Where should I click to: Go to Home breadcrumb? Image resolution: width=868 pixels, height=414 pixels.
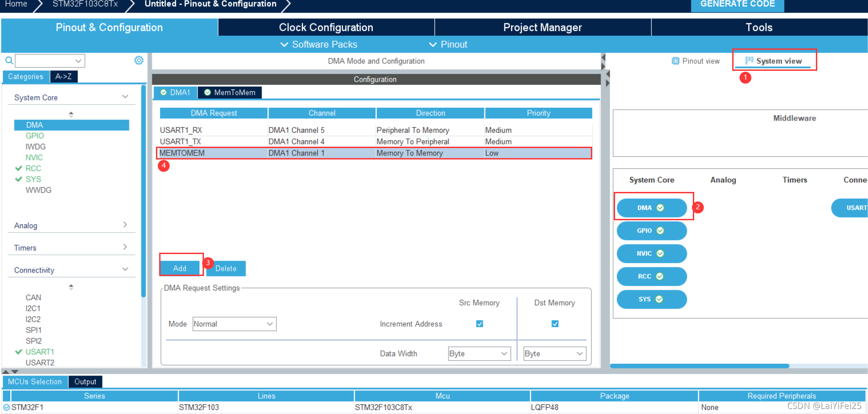tap(16, 4)
